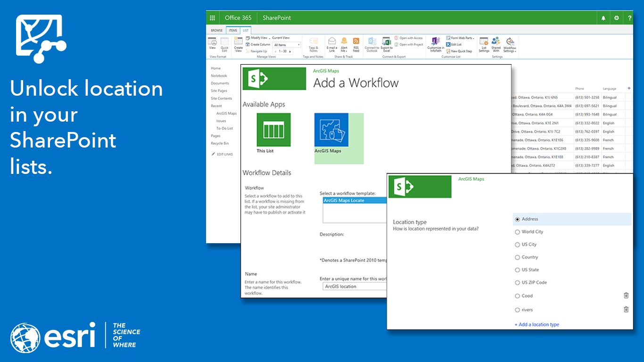Click Edit List in ribbon
Image resolution: width=644 pixels, height=362 pixels.
click(x=454, y=44)
